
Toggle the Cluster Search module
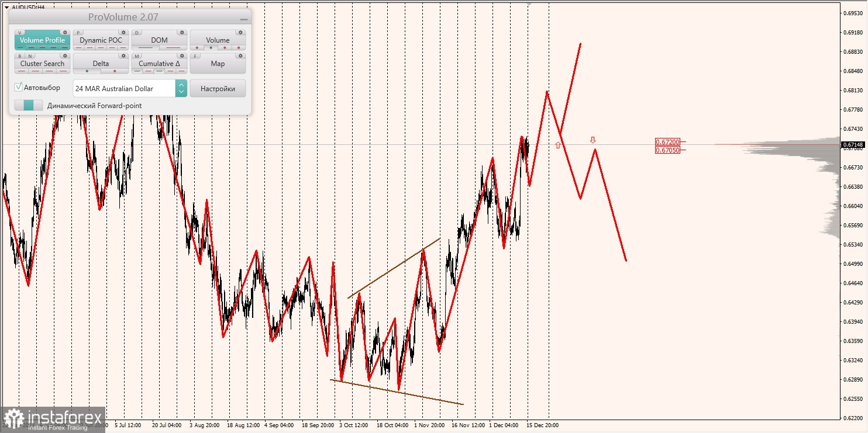pos(42,64)
